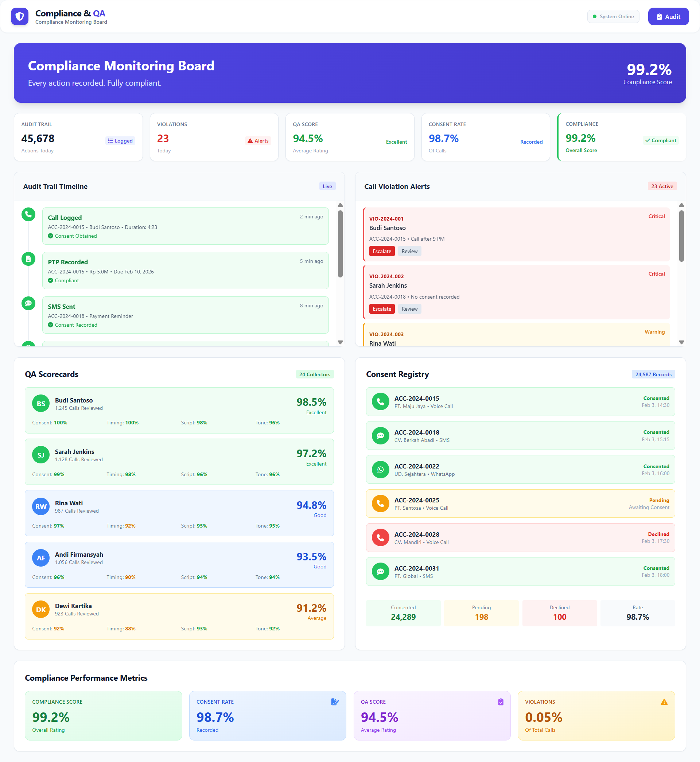This screenshot has width=700, height=762.
Task: Click the edit icon on Consent Rate metric card
Action: 335,702
